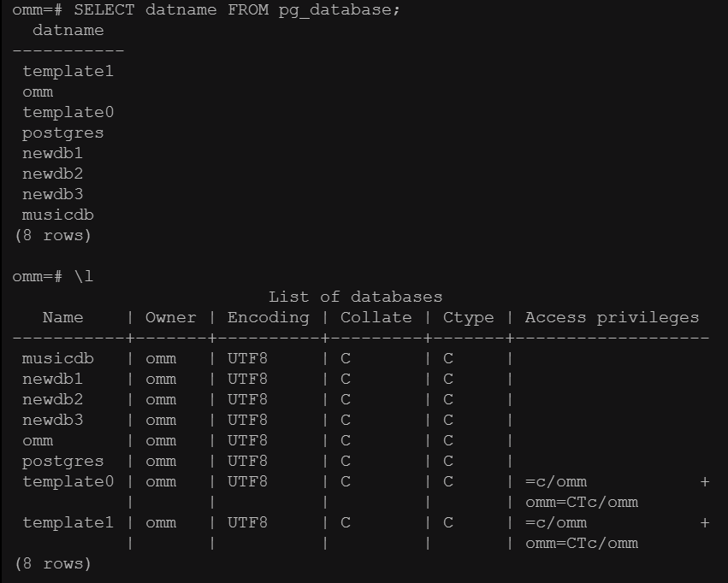This screenshot has width=728, height=583.
Task: Click newdb2 in the database list table
Action: coord(52,400)
